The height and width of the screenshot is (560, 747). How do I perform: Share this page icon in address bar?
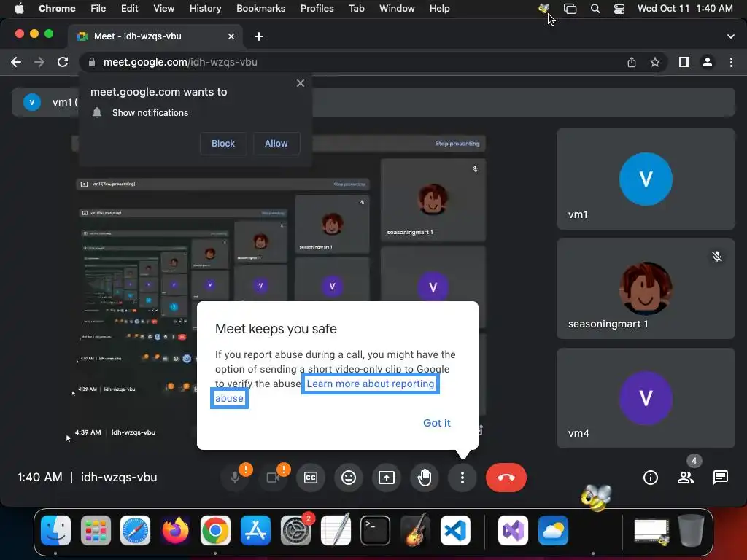click(x=632, y=62)
